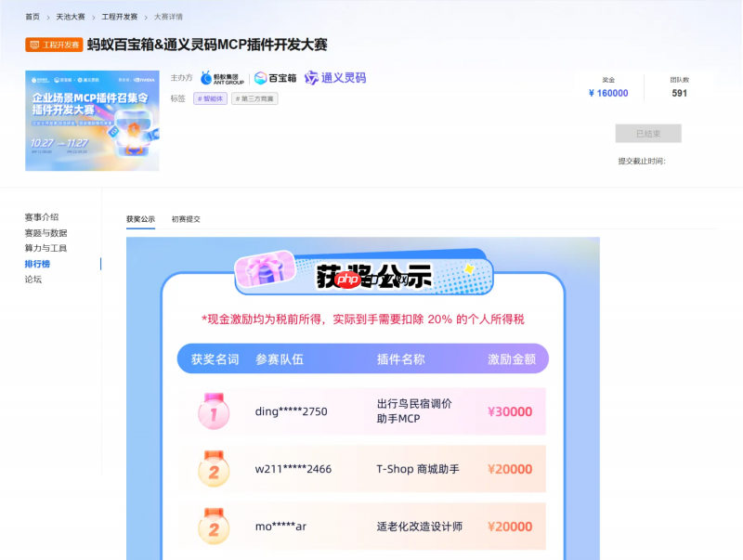Open the 天池大赛 breadcrumb link
Viewport: 743px width, 560px height.
tap(70, 16)
